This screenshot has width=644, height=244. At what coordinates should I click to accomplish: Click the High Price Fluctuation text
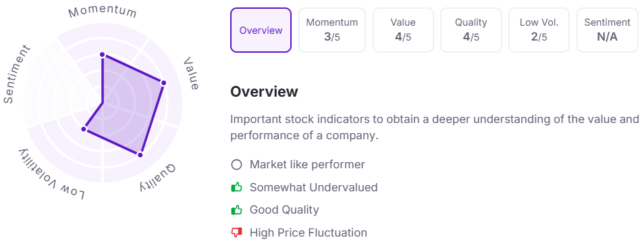pos(308,233)
